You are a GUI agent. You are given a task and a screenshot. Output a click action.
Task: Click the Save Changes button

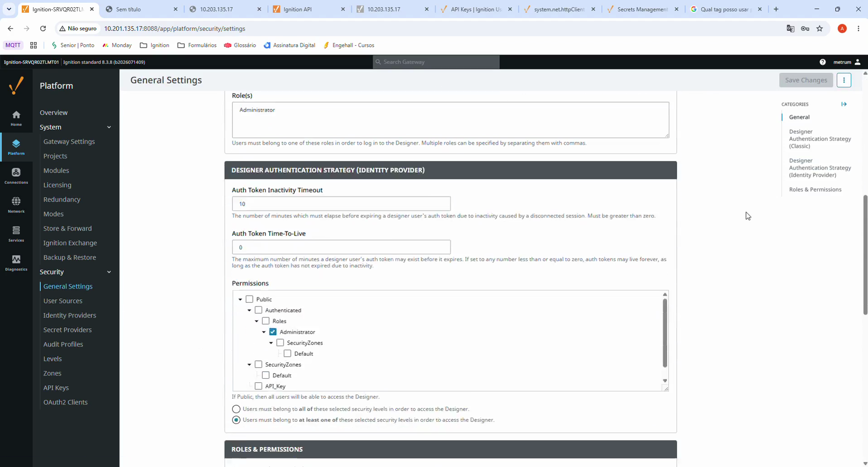806,80
